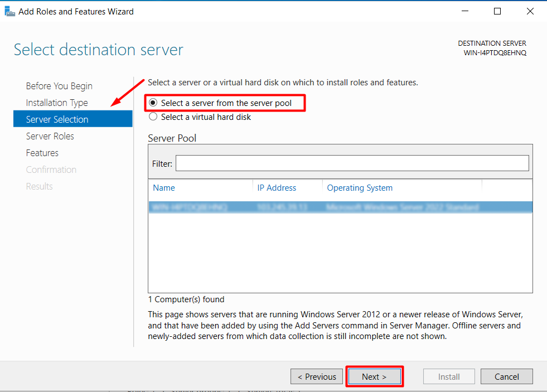
Task: Choose the "Select a virtual hard disk" option
Action: click(152, 117)
